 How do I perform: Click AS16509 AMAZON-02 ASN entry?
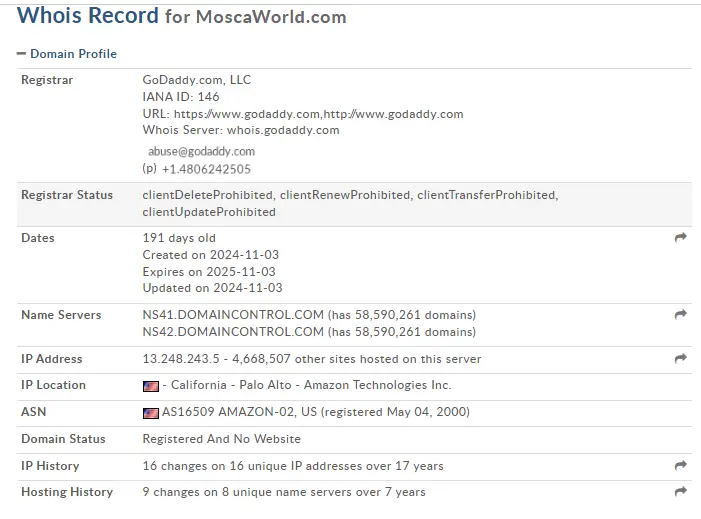(x=228, y=412)
